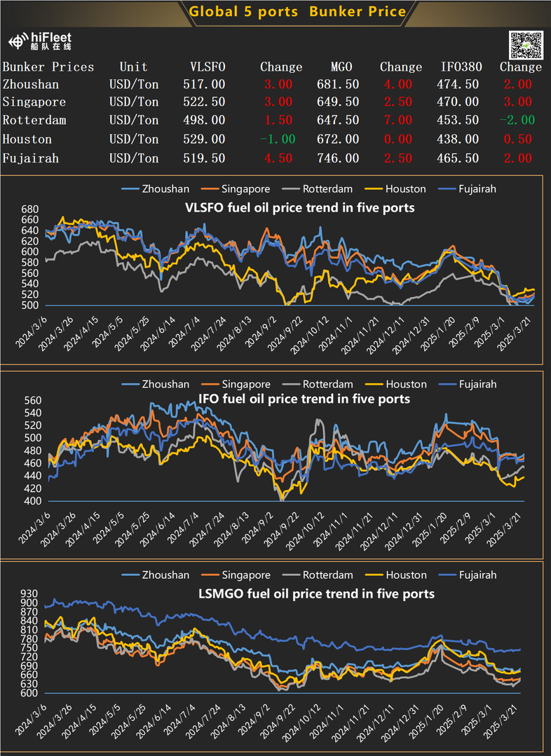Click the VLSFO column header

(208, 67)
